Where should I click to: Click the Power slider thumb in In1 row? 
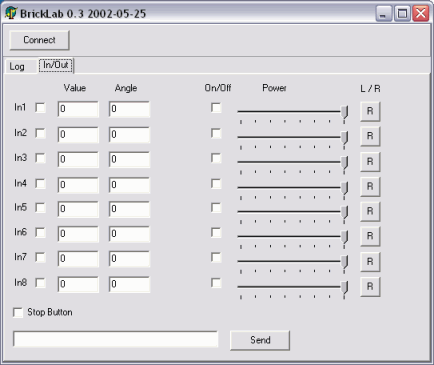point(344,112)
